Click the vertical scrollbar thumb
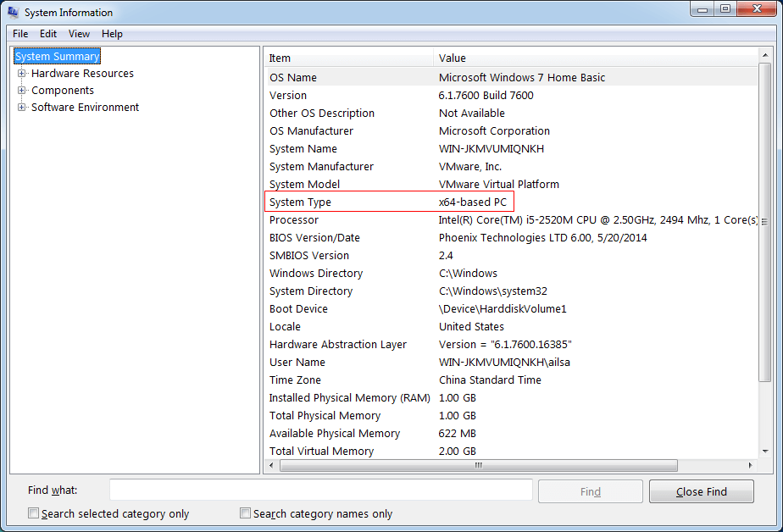The width and height of the screenshot is (783, 532). point(764,222)
